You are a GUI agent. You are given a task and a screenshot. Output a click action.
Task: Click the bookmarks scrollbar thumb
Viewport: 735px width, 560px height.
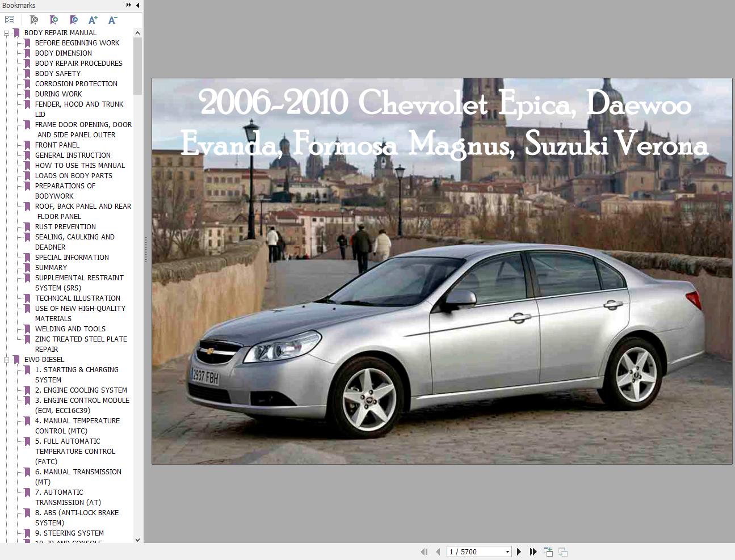(x=137, y=66)
